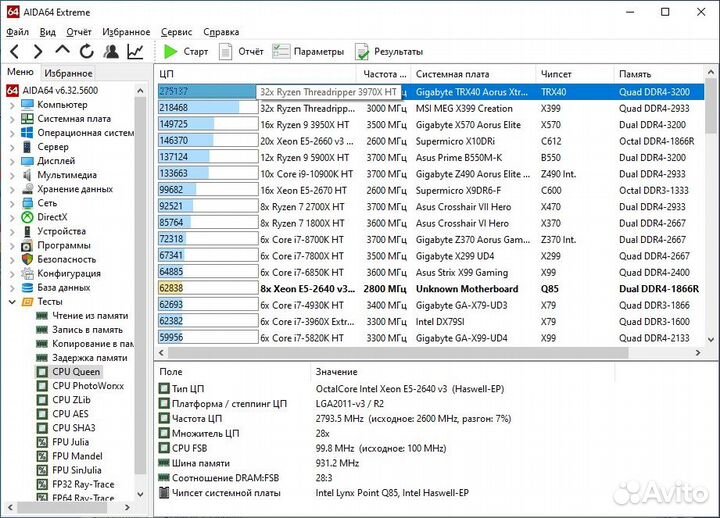This screenshot has width=720, height=518.
Task: Click the refresh toolbar icon
Action: pyautogui.click(x=87, y=51)
